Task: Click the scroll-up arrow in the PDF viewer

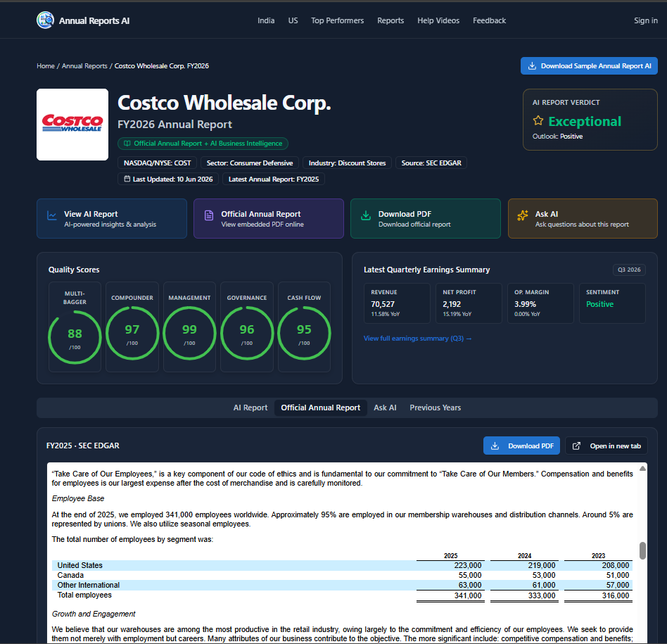Action: tap(643, 468)
